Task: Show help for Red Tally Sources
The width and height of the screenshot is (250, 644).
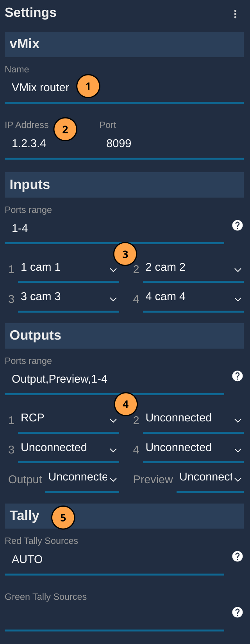Action: [x=237, y=556]
